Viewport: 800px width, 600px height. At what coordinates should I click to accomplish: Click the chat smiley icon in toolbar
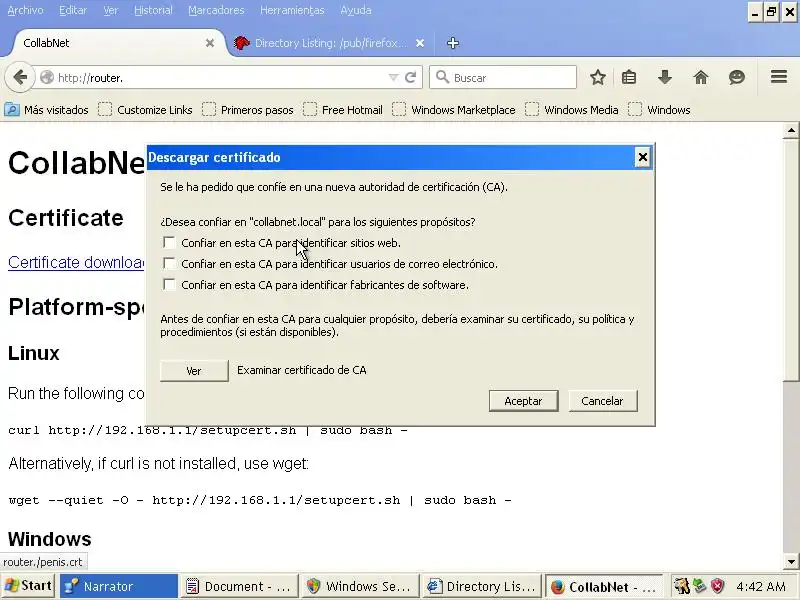click(737, 78)
